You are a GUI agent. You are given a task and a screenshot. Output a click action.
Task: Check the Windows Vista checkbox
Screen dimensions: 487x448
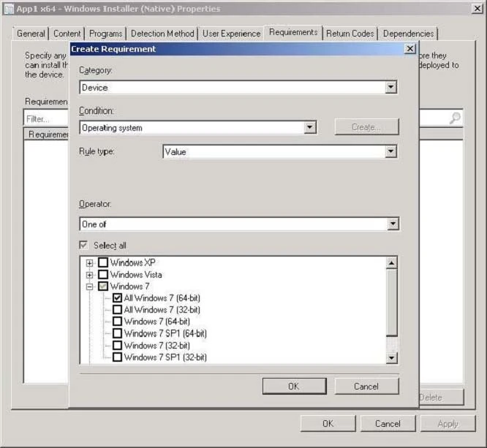click(x=103, y=275)
